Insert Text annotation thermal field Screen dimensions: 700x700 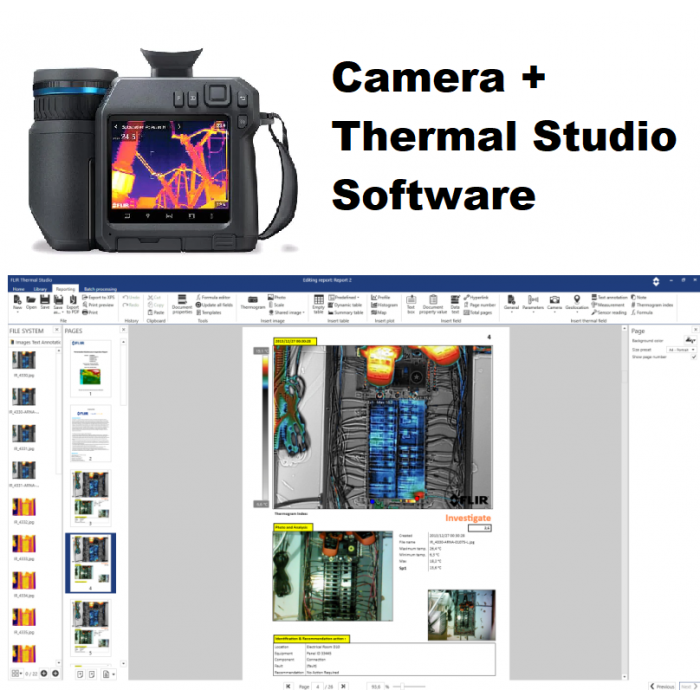[x=609, y=297]
